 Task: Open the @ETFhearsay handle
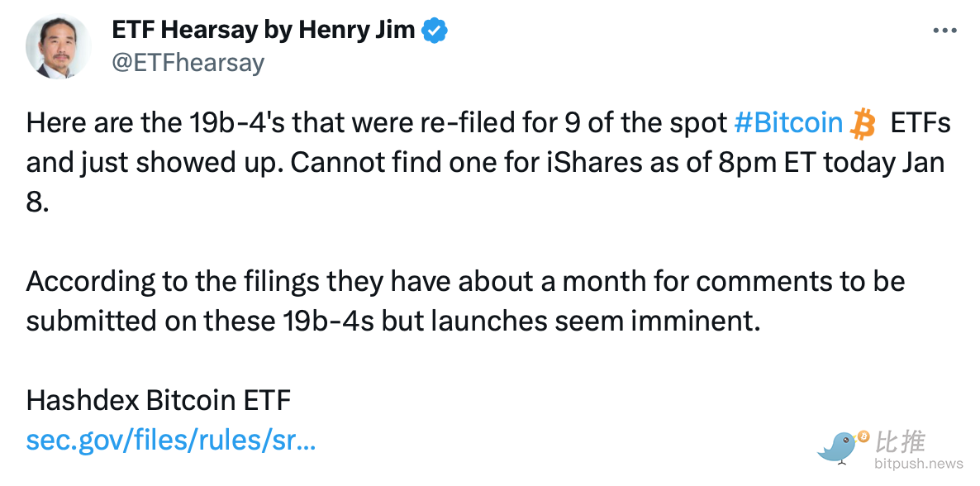click(188, 63)
